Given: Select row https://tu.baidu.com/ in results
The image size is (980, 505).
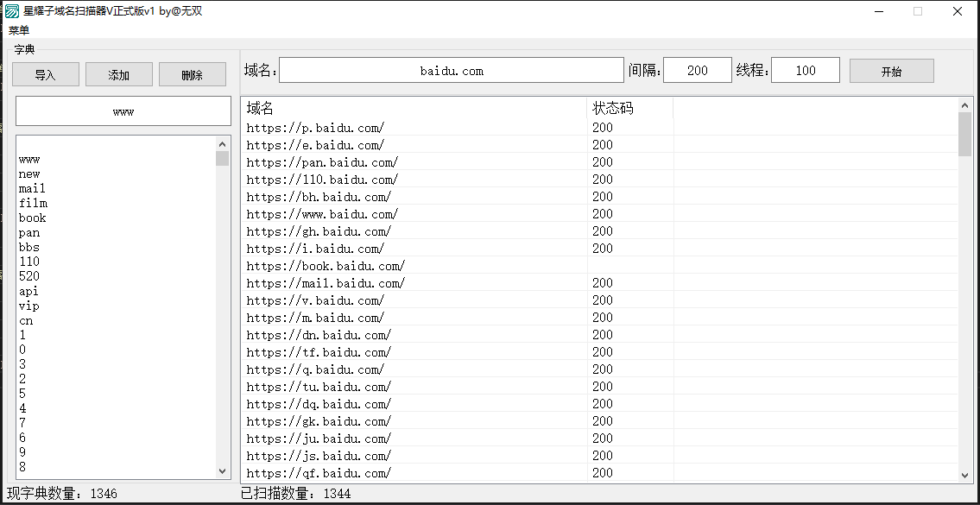Looking at the screenshot, I should tap(599, 387).
